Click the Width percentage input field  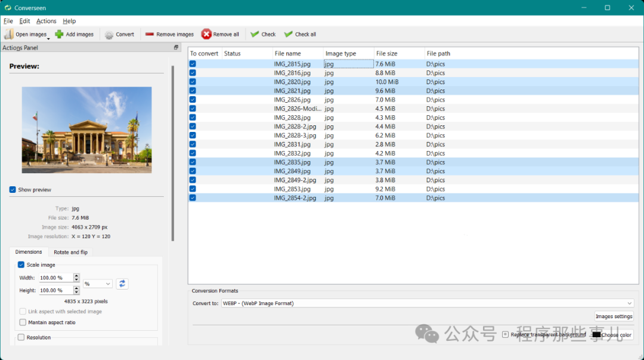pyautogui.click(x=56, y=278)
